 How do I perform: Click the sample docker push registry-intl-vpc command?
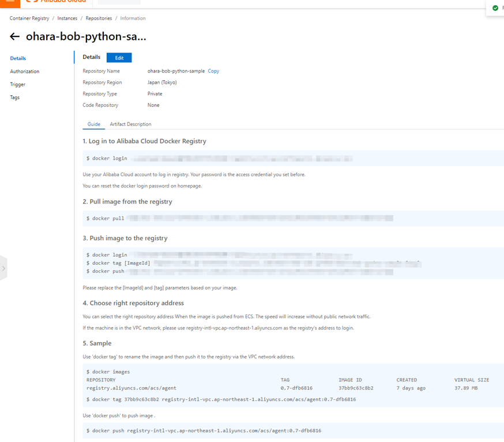pyautogui.click(x=204, y=430)
